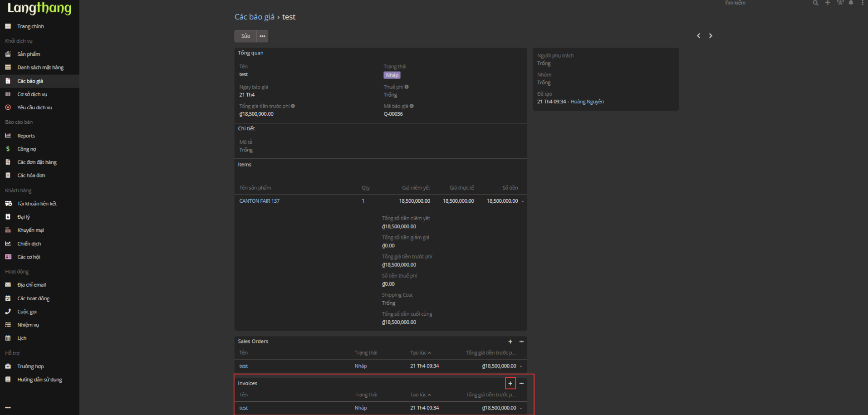This screenshot has width=868, height=415.
Task: Open the notifications bell
Action: 851,3
